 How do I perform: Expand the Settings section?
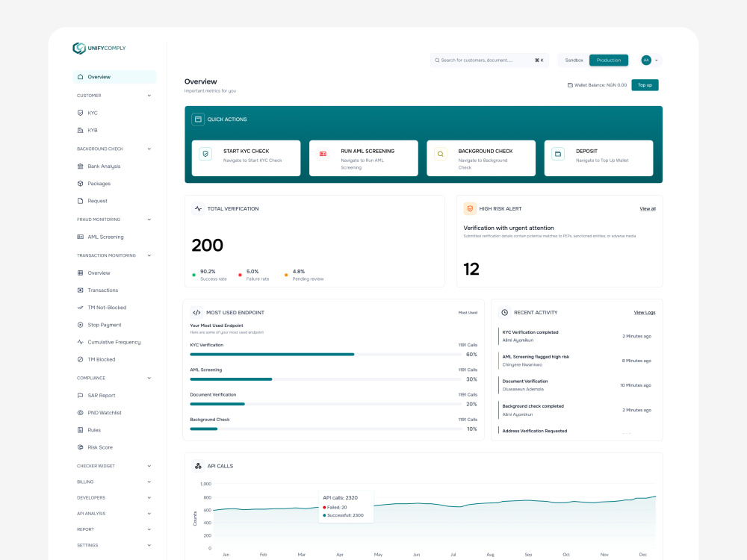[149, 545]
